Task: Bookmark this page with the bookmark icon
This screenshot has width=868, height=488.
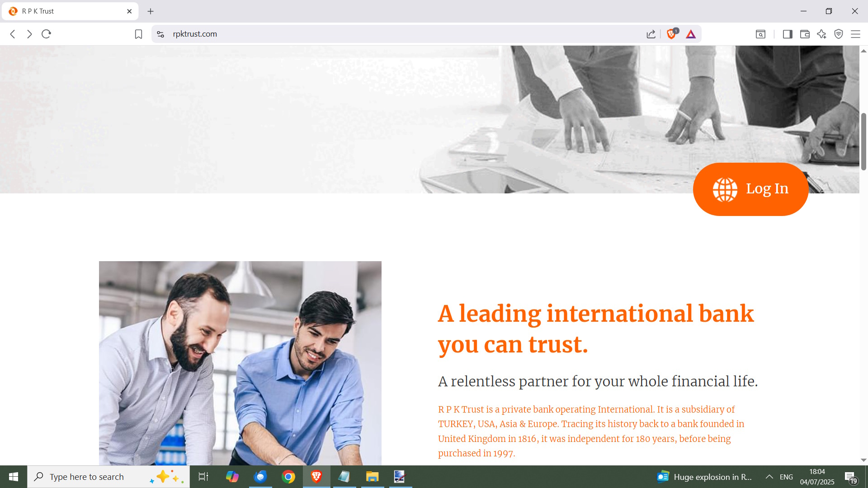Action: pos(138,34)
